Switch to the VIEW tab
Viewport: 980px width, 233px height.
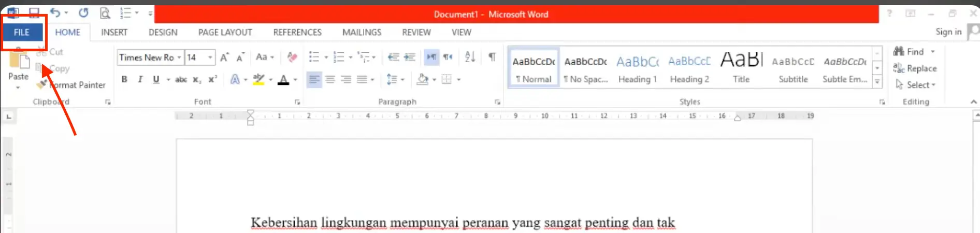(461, 32)
